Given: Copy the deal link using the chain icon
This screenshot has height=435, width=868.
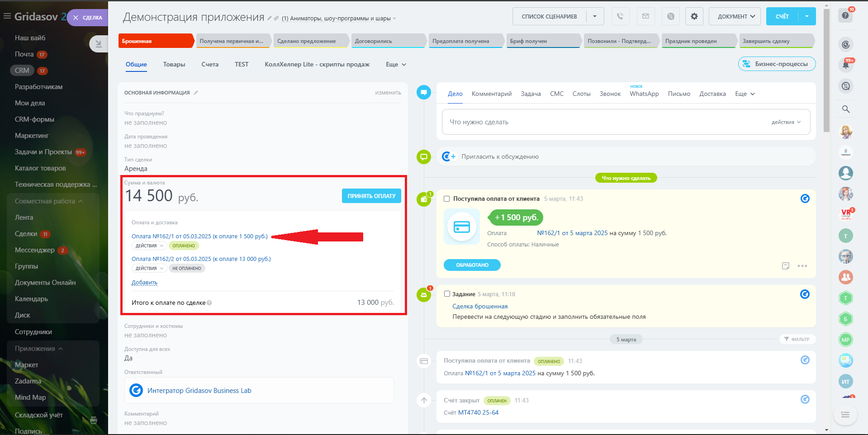Looking at the screenshot, I should click(x=276, y=19).
